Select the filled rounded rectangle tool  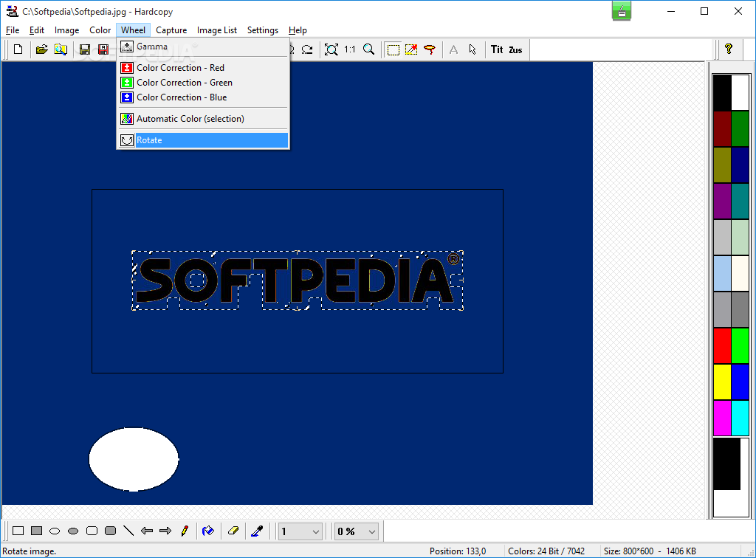(x=111, y=531)
